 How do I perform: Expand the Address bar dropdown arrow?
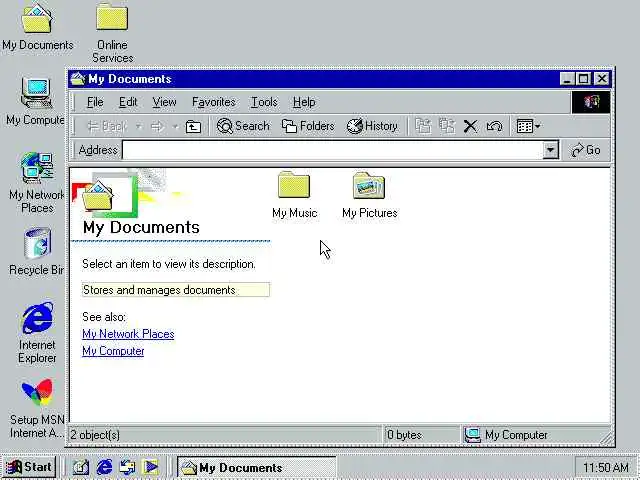pos(550,150)
